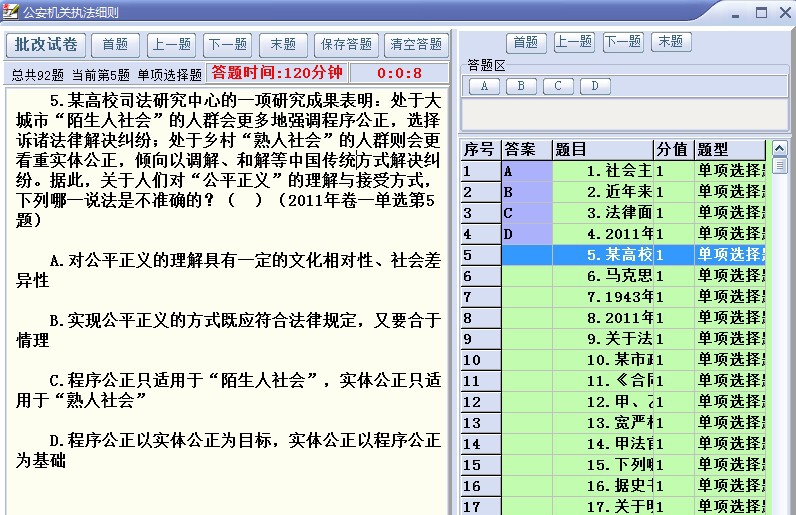Viewport: 796px width, 515px height.
Task: Select row '4. 2011年' in question list
Action: [x=613, y=234]
